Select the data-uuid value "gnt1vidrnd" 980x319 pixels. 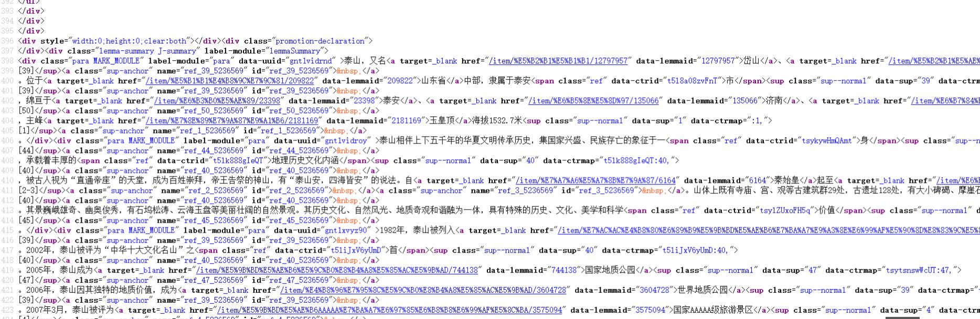click(312, 61)
